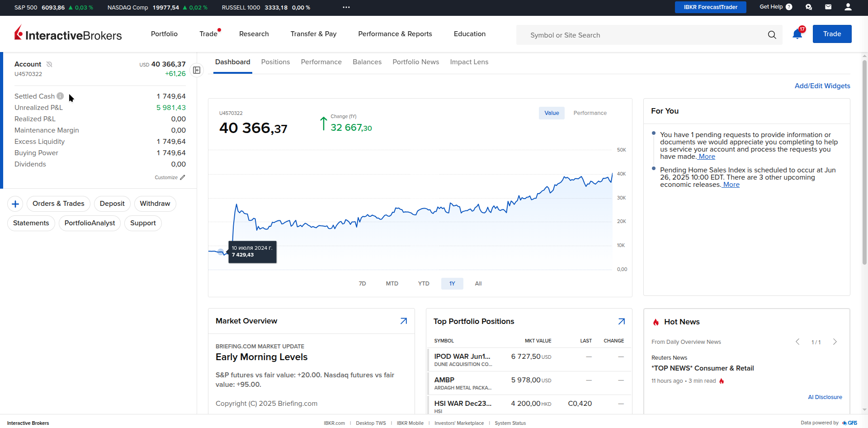Open the System Status footer link

point(510,423)
